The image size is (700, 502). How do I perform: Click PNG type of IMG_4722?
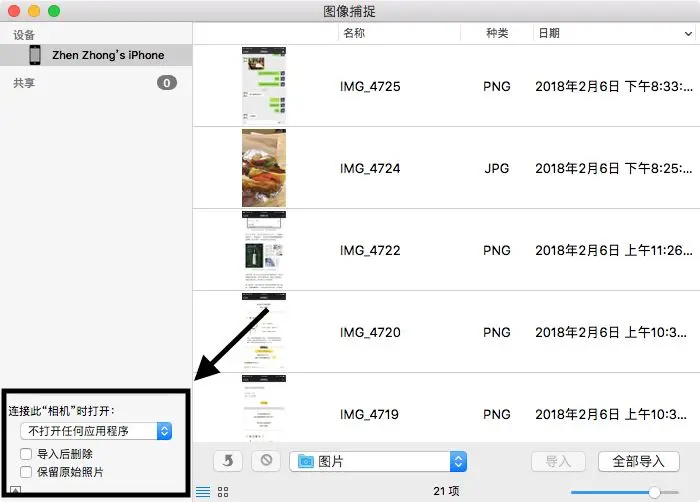[x=496, y=251]
